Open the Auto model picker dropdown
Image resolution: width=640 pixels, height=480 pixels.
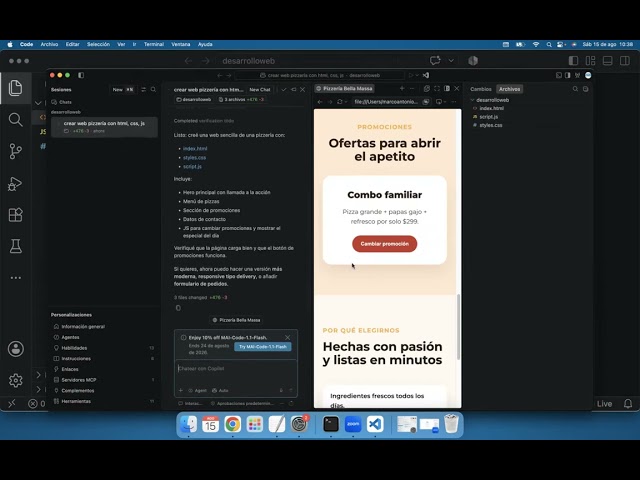point(220,391)
